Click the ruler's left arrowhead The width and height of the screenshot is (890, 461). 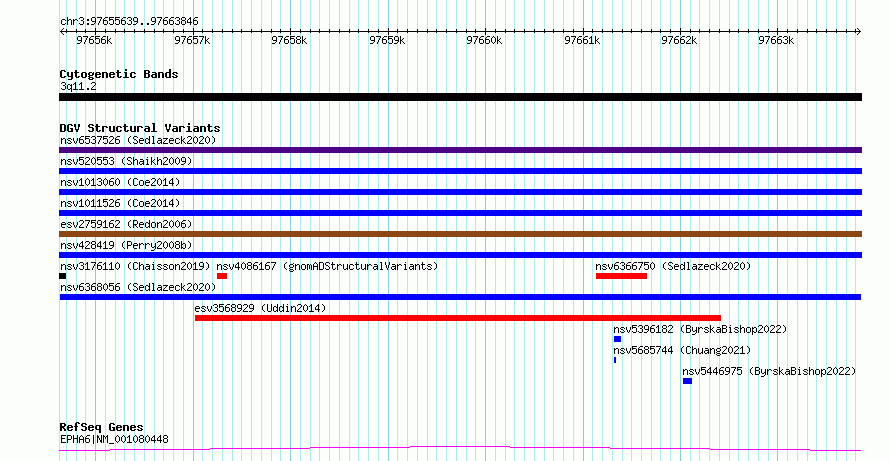point(62,32)
